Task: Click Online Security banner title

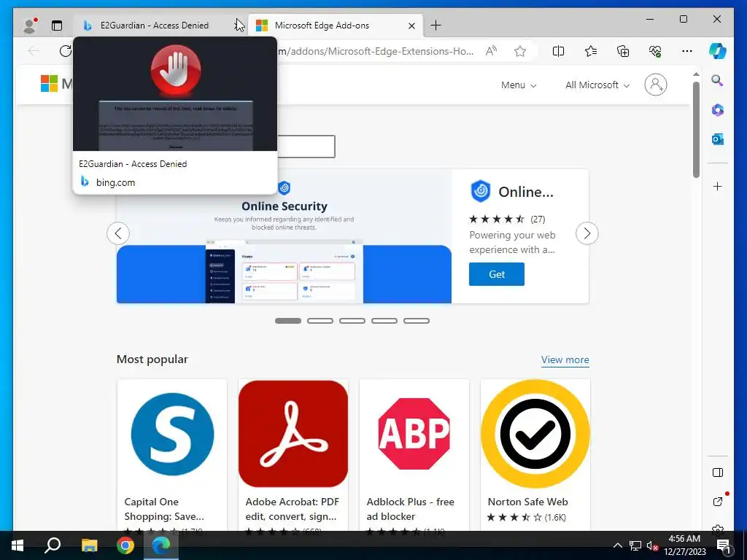Action: 285,206
